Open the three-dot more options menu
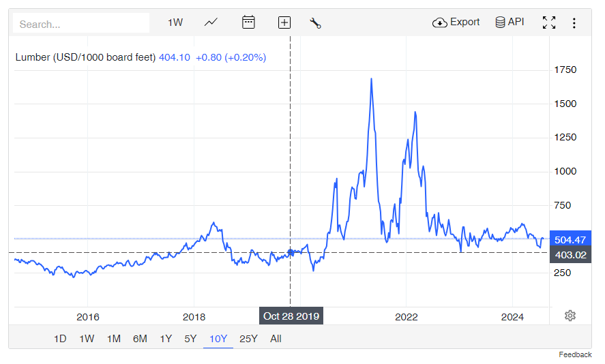The image size is (605, 364). [574, 22]
